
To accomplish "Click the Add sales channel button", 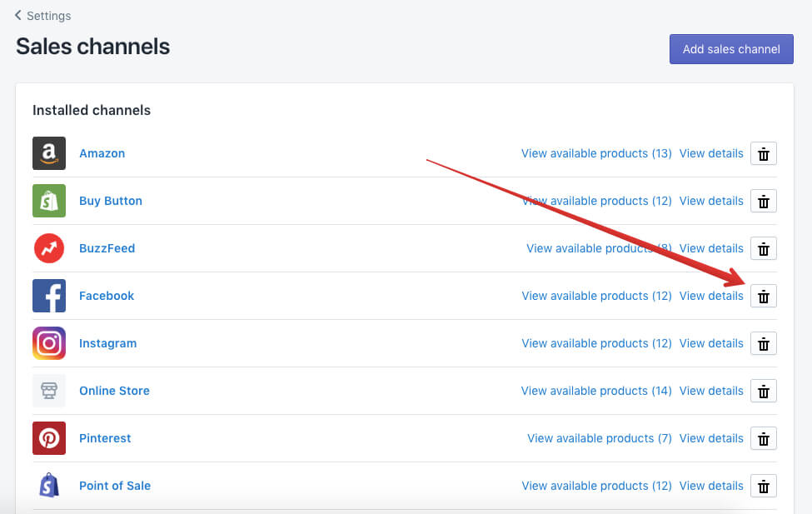I will click(731, 49).
